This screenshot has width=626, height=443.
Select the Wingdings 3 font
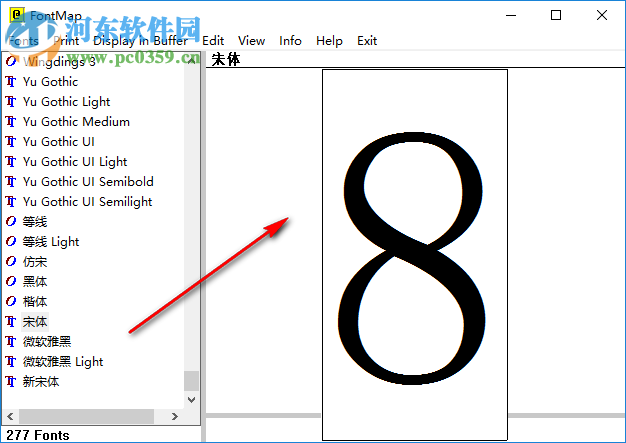coord(59,61)
